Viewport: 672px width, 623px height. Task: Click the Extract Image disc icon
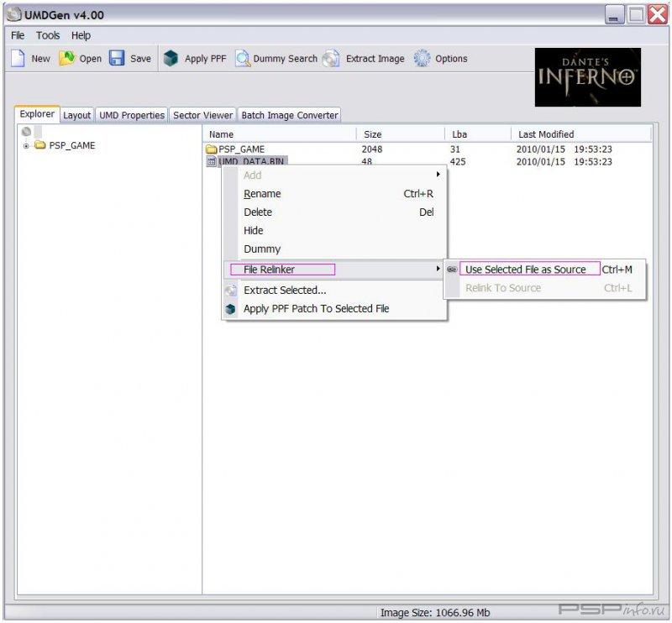click(332, 59)
